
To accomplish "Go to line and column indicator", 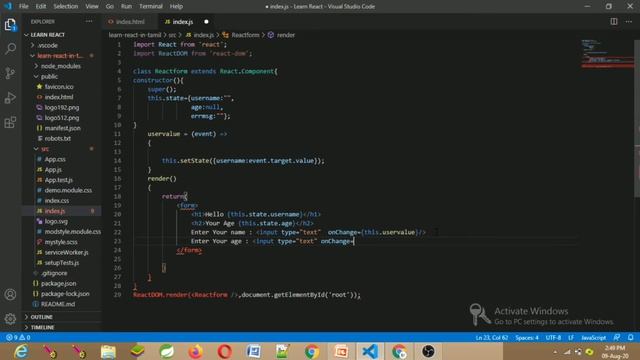I will click(491, 338).
